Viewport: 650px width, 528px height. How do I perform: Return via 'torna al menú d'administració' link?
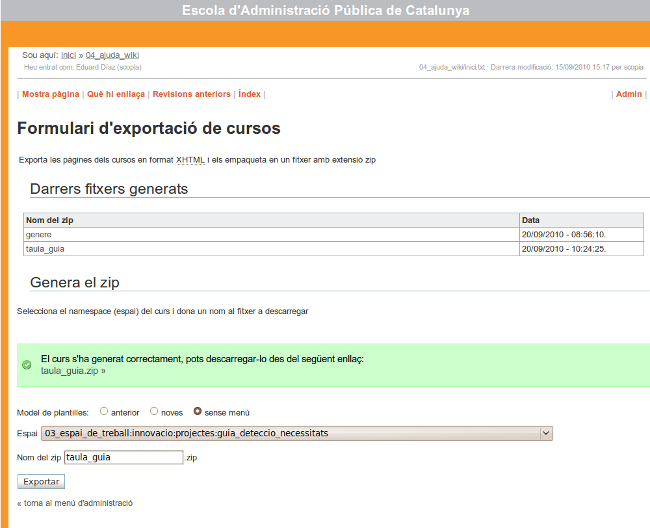pyautogui.click(x=76, y=503)
